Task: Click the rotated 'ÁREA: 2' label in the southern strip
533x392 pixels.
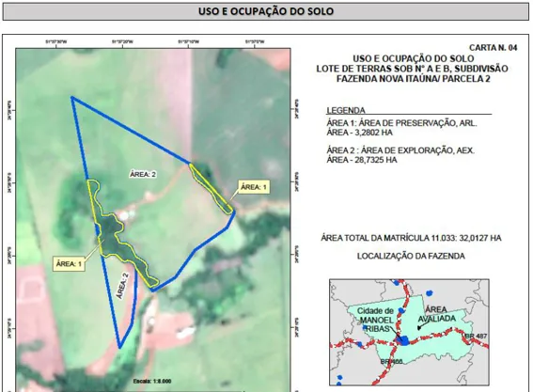Action: click(x=123, y=286)
